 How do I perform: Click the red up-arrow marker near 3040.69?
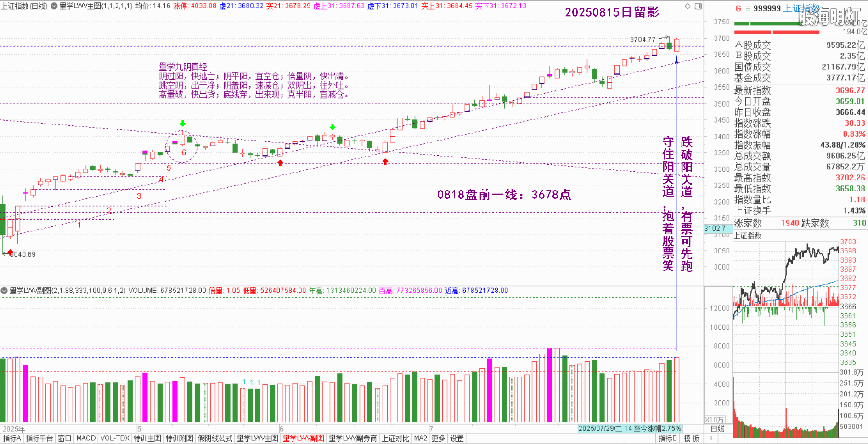click(10, 252)
